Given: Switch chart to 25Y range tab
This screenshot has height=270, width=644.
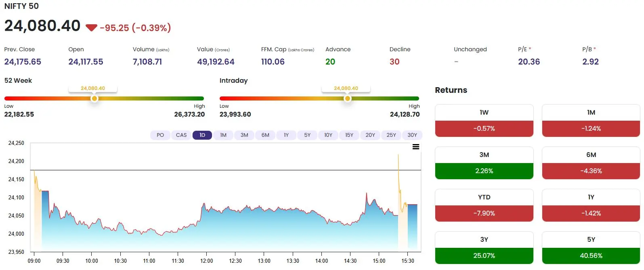Looking at the screenshot, I should (x=391, y=135).
